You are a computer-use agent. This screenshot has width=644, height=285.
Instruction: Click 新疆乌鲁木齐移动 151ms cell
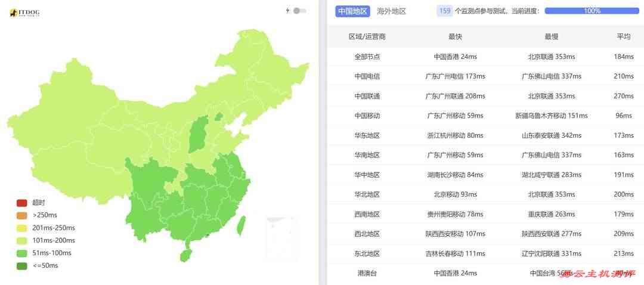(x=551, y=116)
